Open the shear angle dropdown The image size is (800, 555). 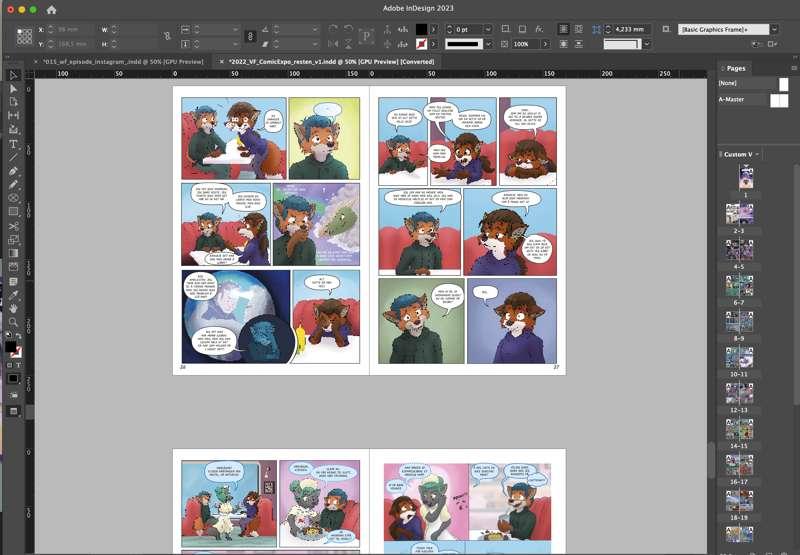[x=315, y=44]
